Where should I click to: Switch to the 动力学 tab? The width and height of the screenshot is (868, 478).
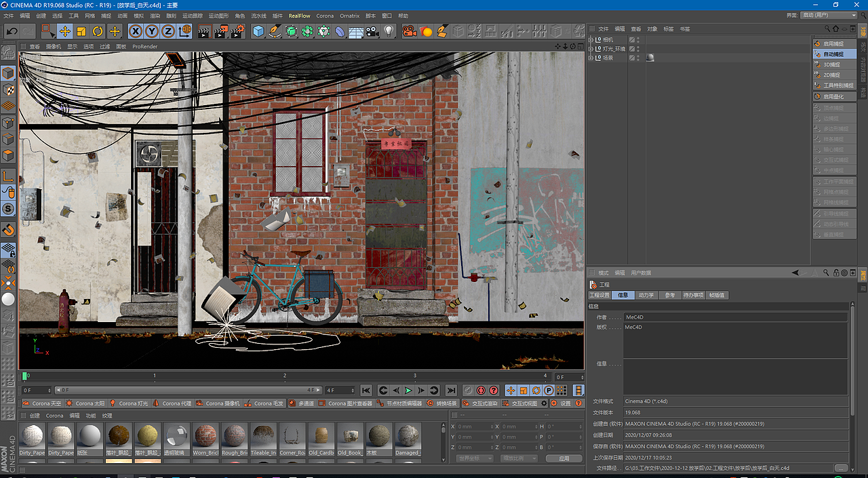(646, 296)
